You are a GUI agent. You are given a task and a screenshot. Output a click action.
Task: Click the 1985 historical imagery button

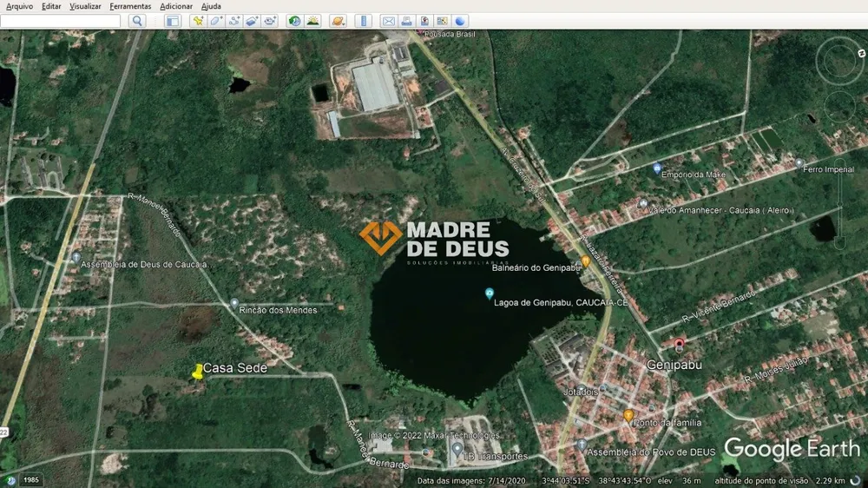pos(31,480)
